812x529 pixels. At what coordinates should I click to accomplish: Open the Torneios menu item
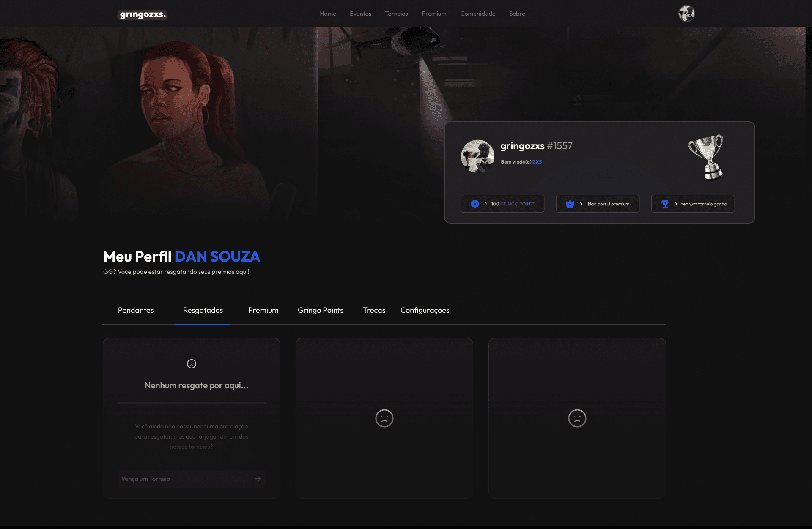(x=396, y=14)
